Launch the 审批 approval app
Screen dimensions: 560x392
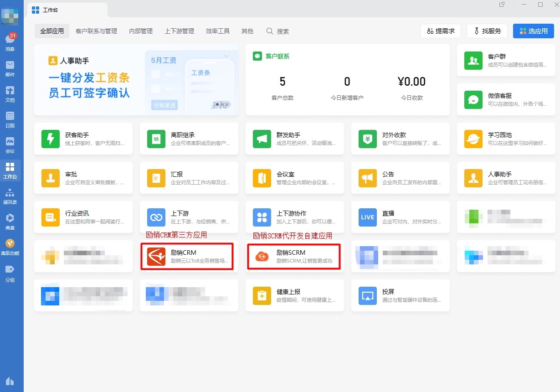pyautogui.click(x=83, y=178)
